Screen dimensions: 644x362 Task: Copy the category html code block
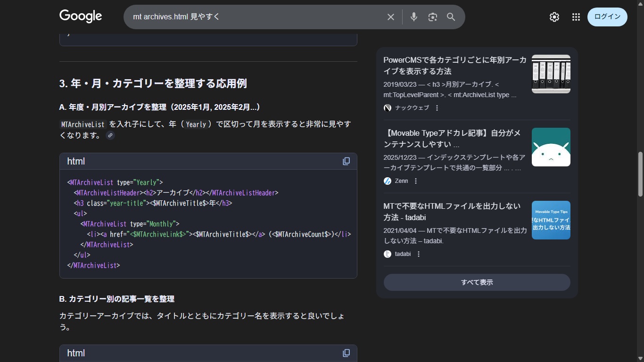346,353
